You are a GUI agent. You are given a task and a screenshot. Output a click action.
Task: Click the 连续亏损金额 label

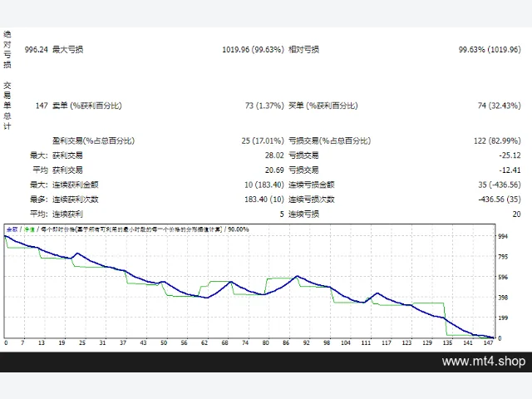312,185
